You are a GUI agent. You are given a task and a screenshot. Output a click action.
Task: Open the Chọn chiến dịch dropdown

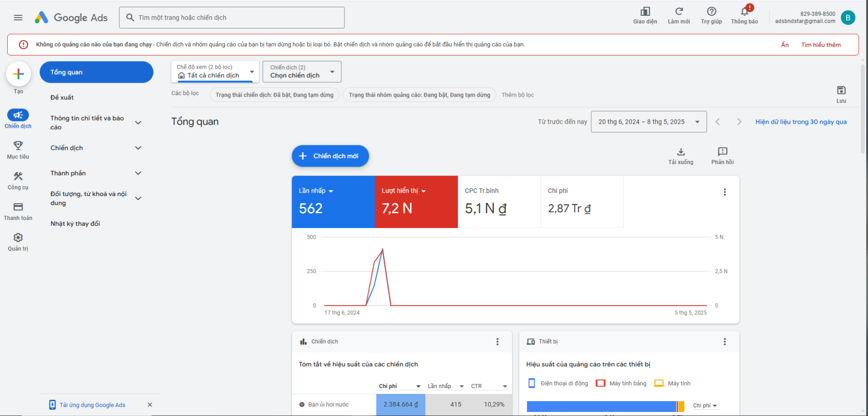pyautogui.click(x=302, y=72)
